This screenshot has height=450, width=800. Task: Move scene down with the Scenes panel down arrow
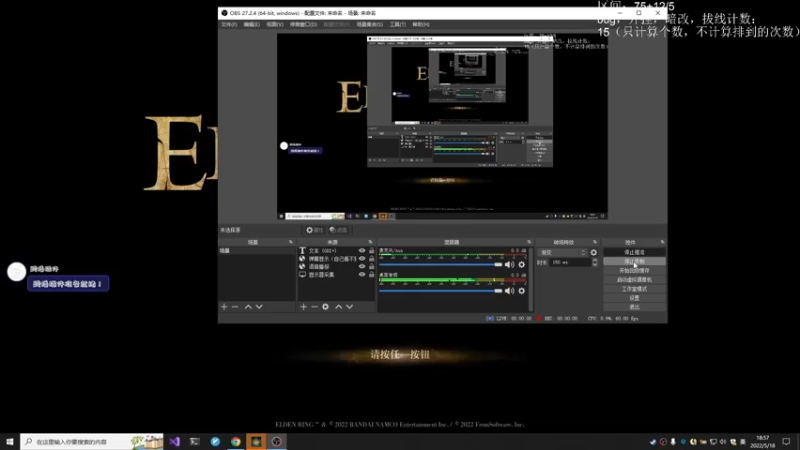(x=259, y=307)
